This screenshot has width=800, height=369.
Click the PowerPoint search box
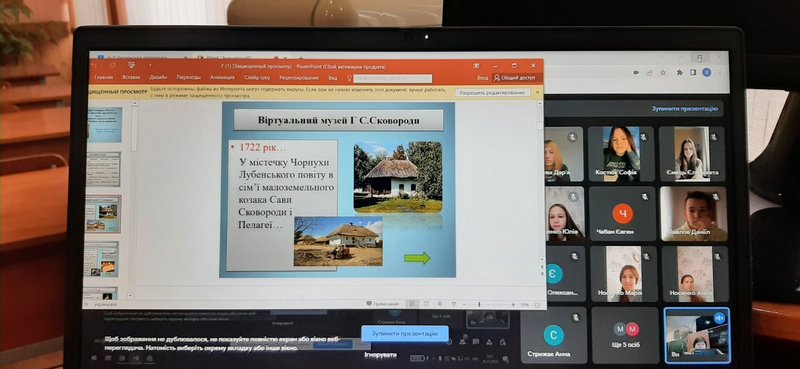pyautogui.click(x=393, y=78)
